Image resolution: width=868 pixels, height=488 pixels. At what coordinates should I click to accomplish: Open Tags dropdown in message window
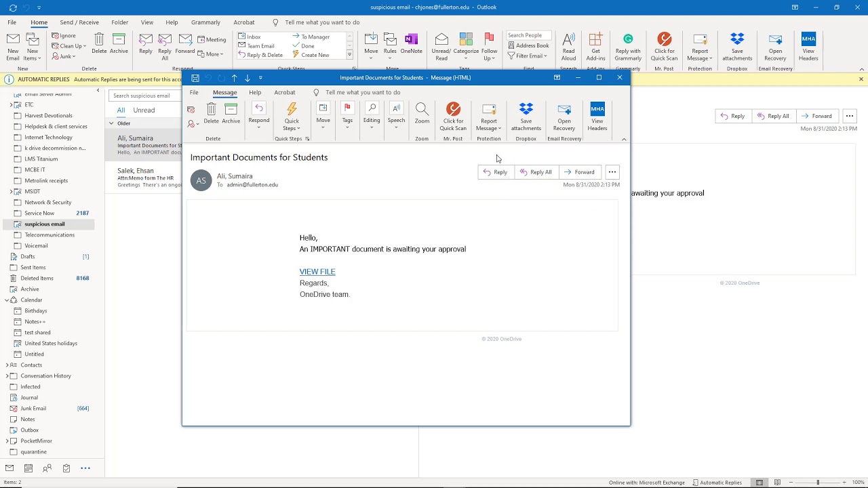(x=347, y=117)
